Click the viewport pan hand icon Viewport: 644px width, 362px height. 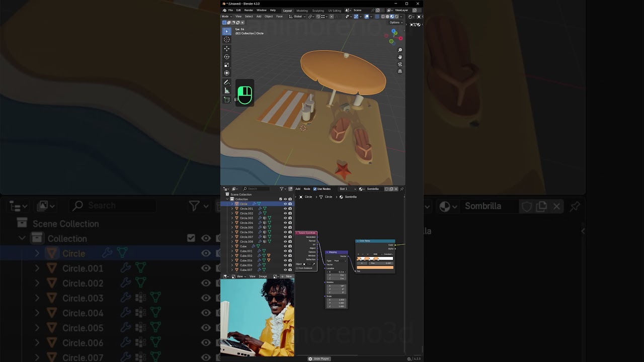pos(400,57)
